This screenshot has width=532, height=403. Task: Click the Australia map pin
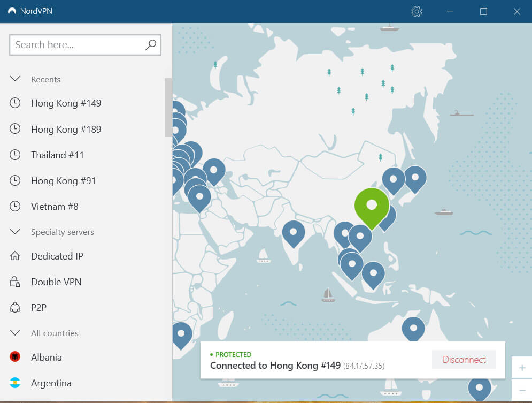[x=413, y=328]
